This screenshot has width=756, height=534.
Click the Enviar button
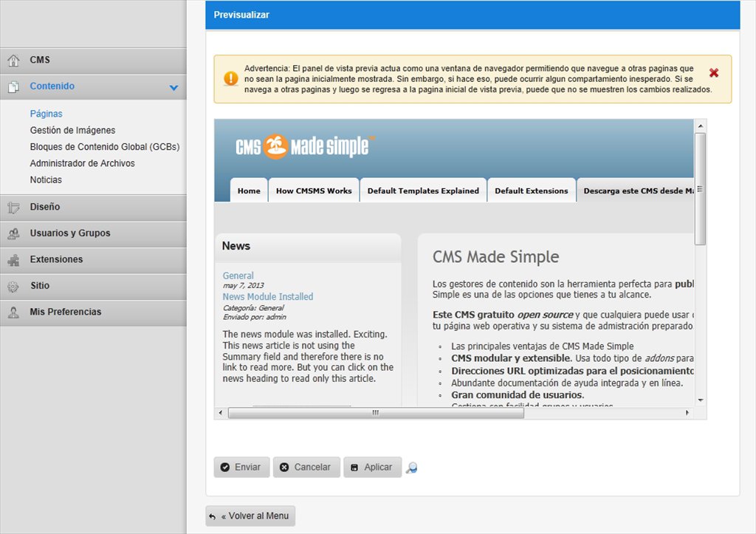241,468
